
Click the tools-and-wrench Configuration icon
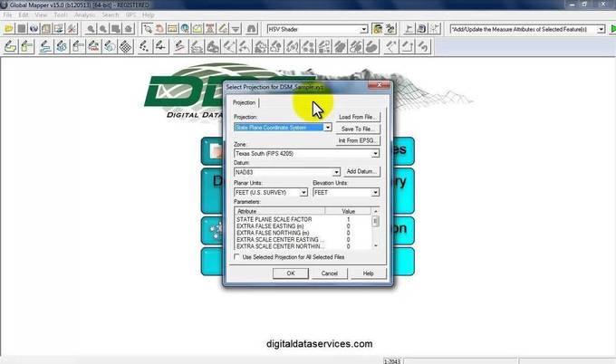[x=71, y=29]
